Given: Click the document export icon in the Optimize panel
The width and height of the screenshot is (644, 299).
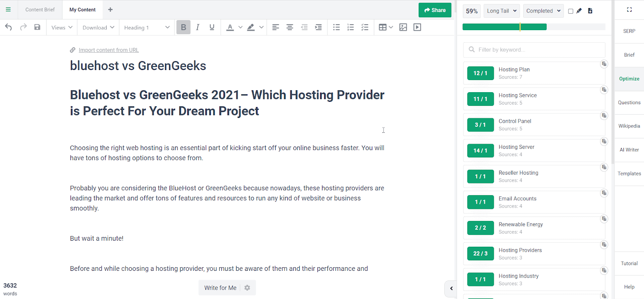Looking at the screenshot, I should click(590, 11).
